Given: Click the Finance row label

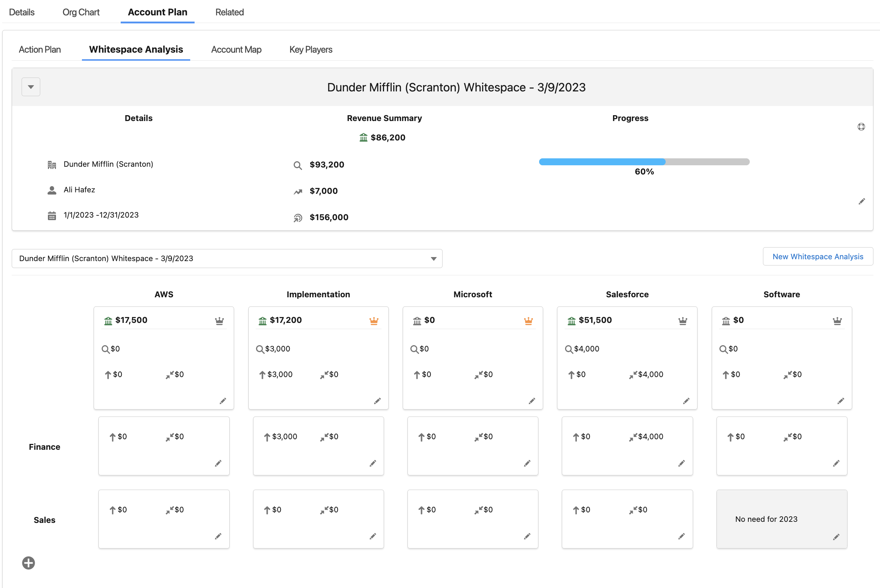Looking at the screenshot, I should coord(45,447).
